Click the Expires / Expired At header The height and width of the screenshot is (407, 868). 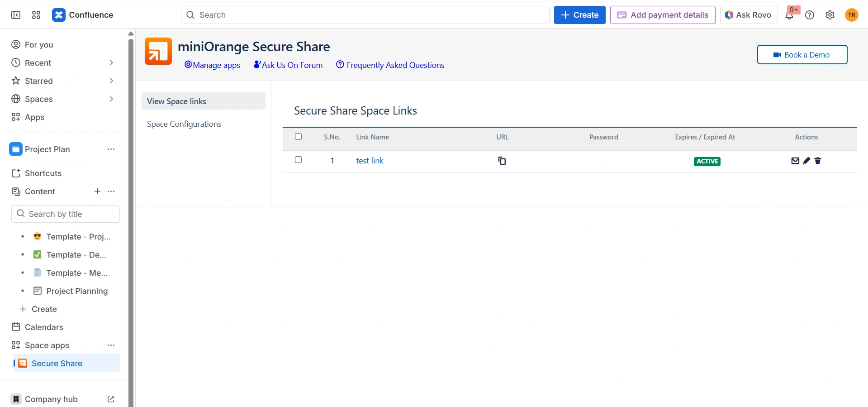tap(705, 137)
